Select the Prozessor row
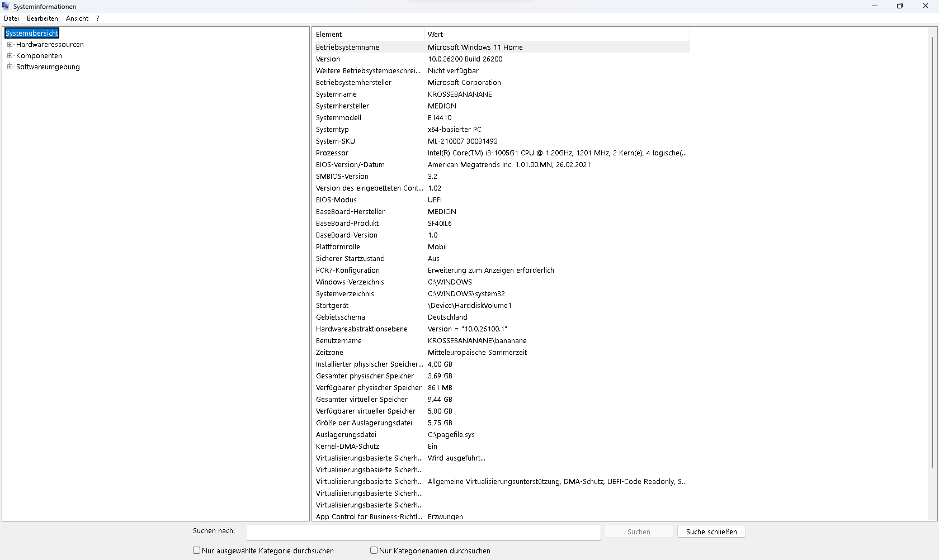Image resolution: width=939 pixels, height=560 pixels. coord(501,153)
